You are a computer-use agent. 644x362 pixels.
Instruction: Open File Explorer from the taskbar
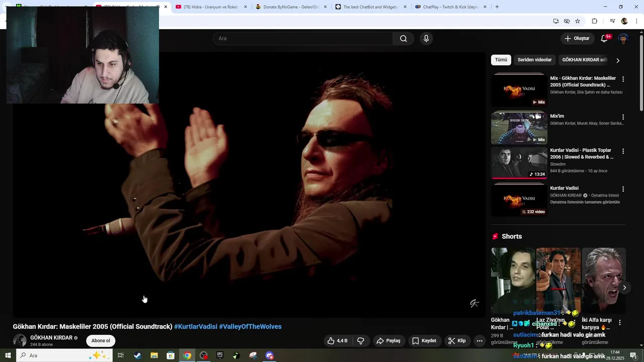tap(154, 355)
